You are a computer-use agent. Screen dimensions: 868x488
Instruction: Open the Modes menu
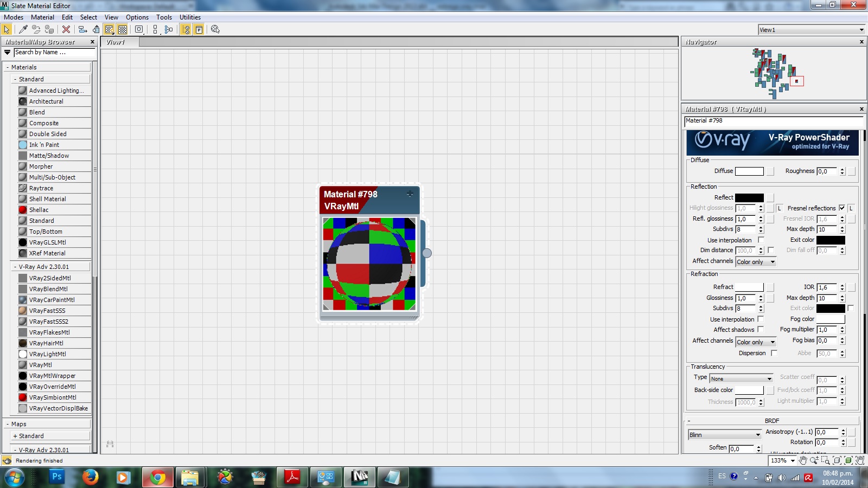14,17
